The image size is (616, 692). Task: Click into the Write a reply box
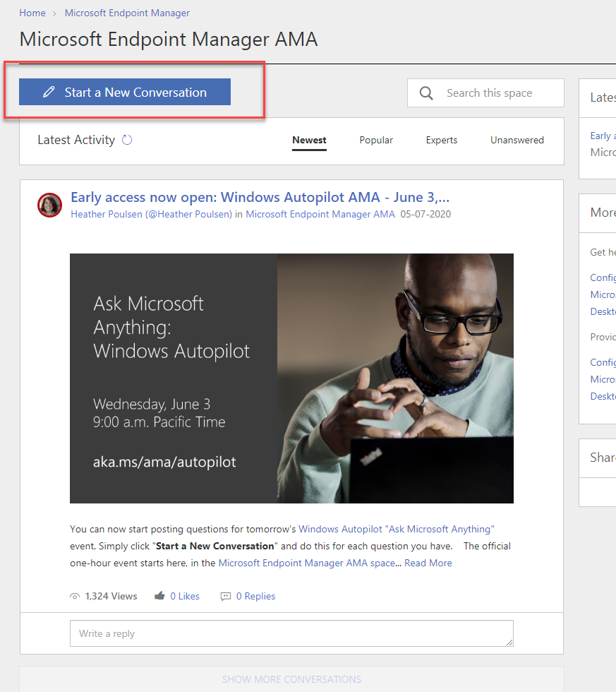pos(291,633)
